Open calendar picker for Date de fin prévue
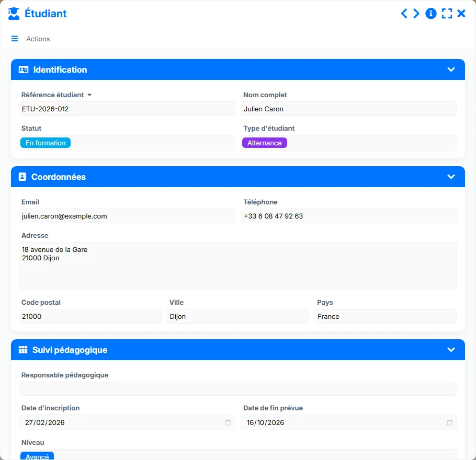 click(x=450, y=422)
